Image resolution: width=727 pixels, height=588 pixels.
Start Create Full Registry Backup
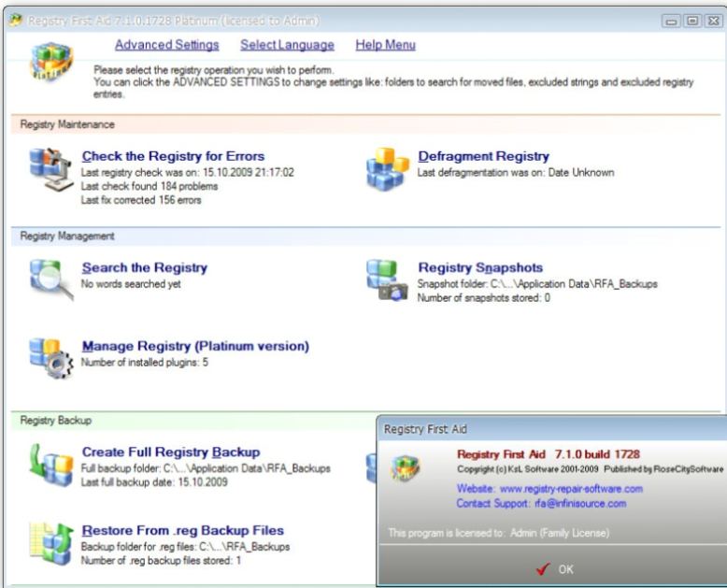click(x=171, y=452)
